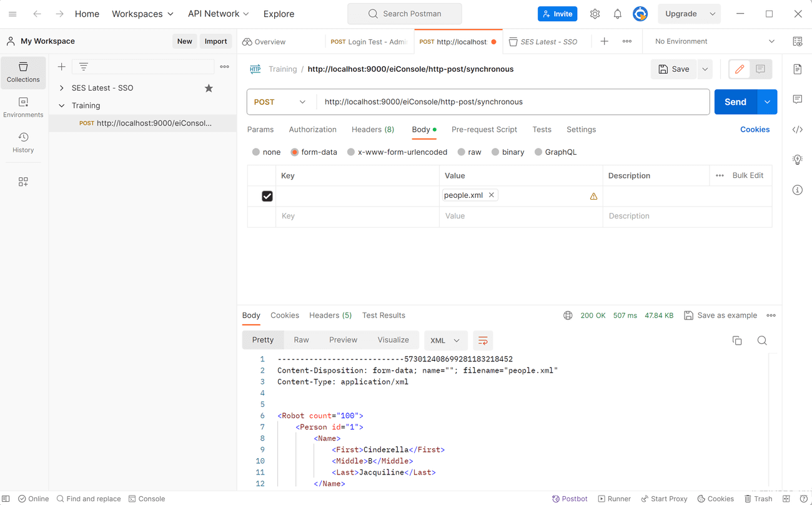Copy the response body
812x505 pixels.
[x=737, y=340]
